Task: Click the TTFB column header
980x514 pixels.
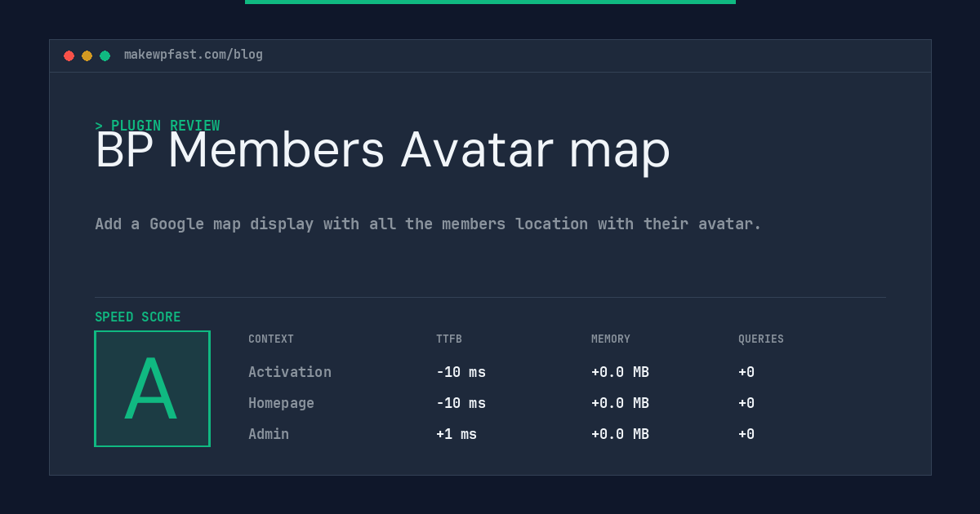Action: coord(449,339)
